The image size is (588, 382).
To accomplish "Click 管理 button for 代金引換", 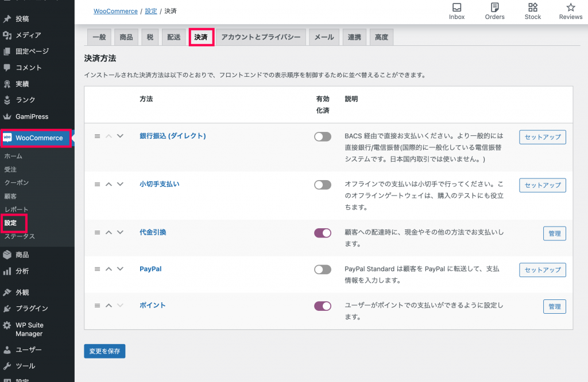I will pos(554,233).
